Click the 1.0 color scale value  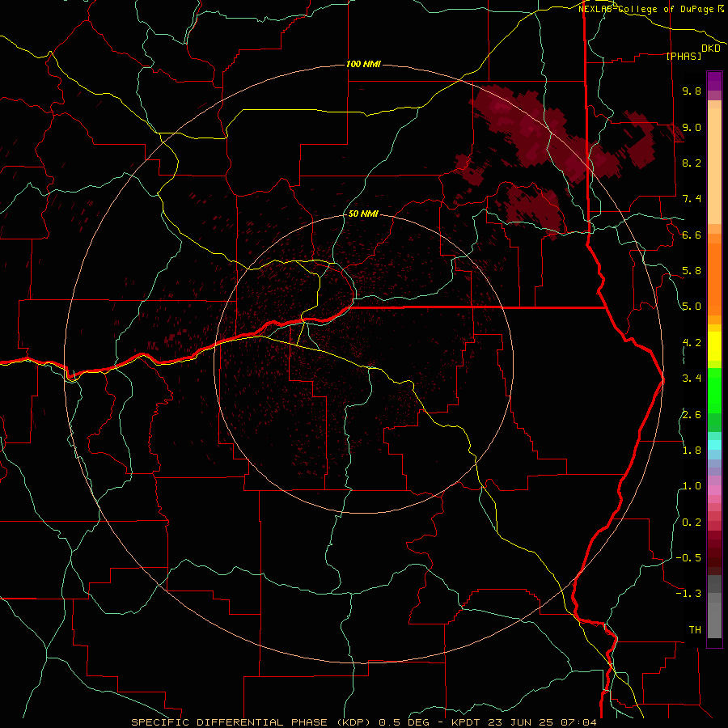pos(692,487)
